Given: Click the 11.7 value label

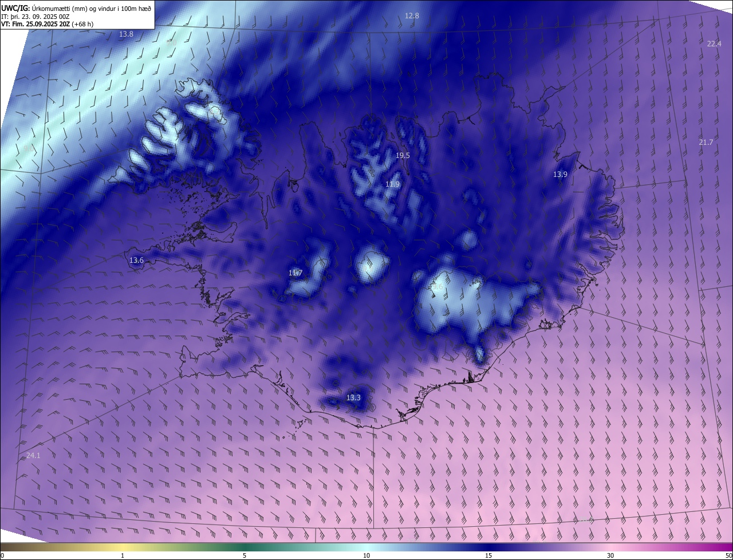Looking at the screenshot, I should (295, 273).
